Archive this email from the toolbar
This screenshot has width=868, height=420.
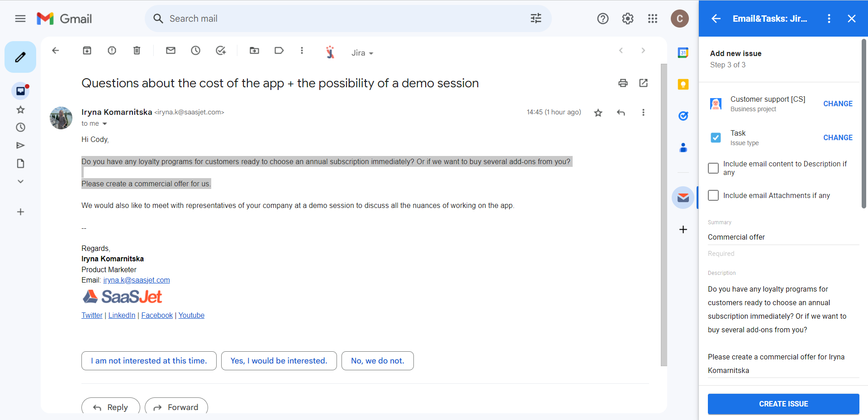point(87,51)
